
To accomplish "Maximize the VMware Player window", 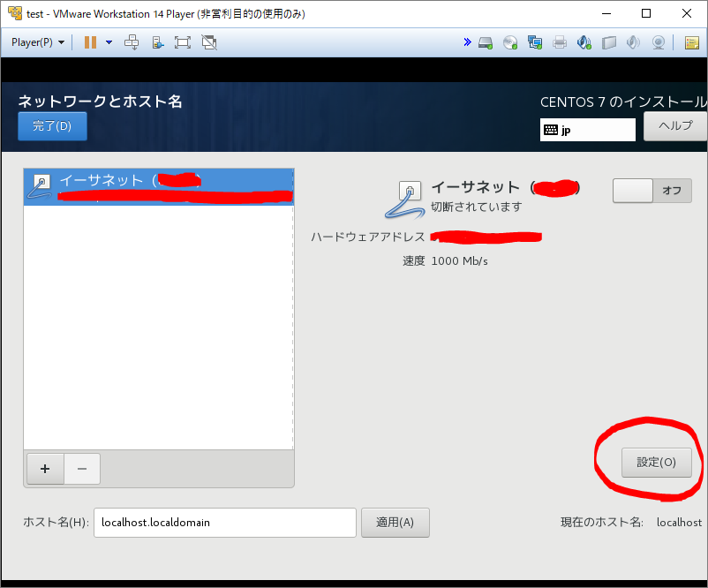I will pos(646,13).
